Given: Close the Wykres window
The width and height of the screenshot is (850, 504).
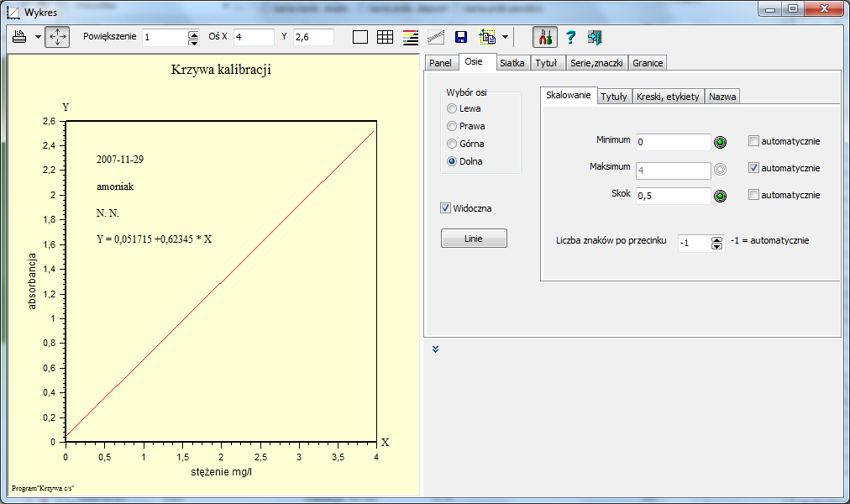Looking at the screenshot, I should click(824, 8).
